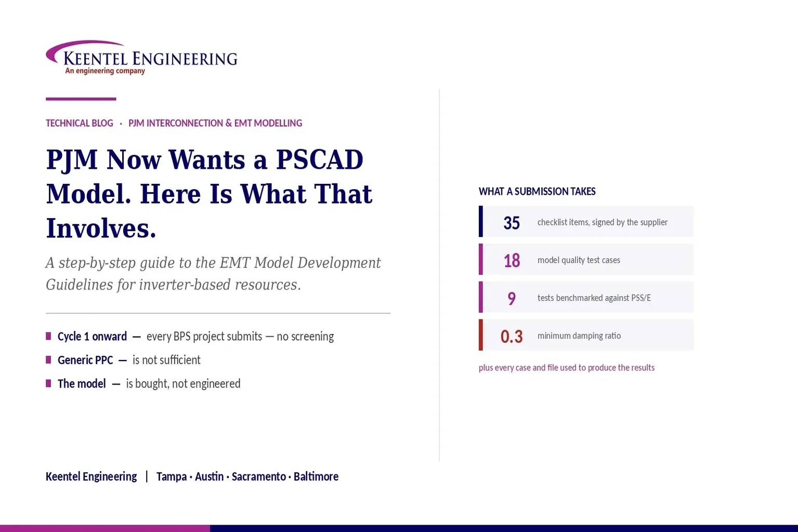This screenshot has height=532, width=798.
Task: Click the number 18 stat
Action: (512, 260)
